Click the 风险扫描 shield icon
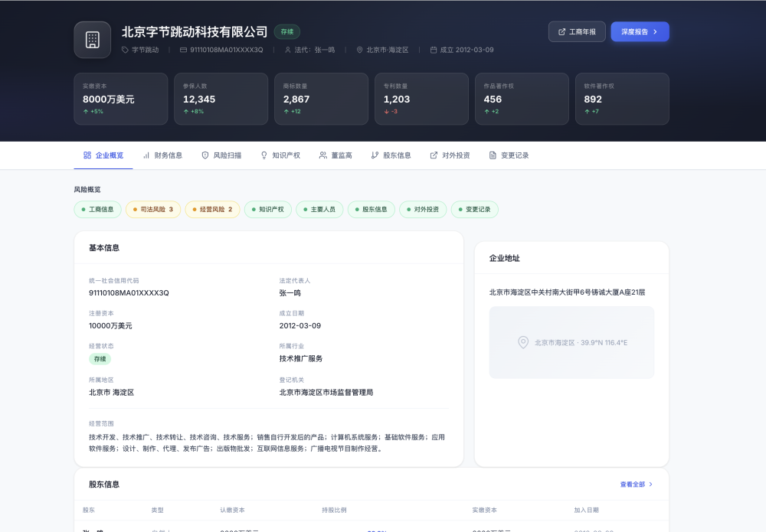 click(205, 155)
